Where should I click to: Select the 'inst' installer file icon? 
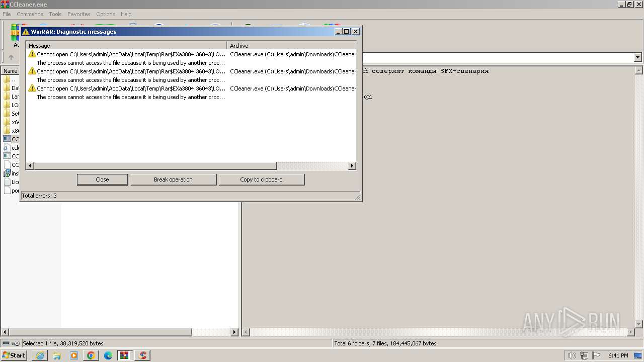7,173
